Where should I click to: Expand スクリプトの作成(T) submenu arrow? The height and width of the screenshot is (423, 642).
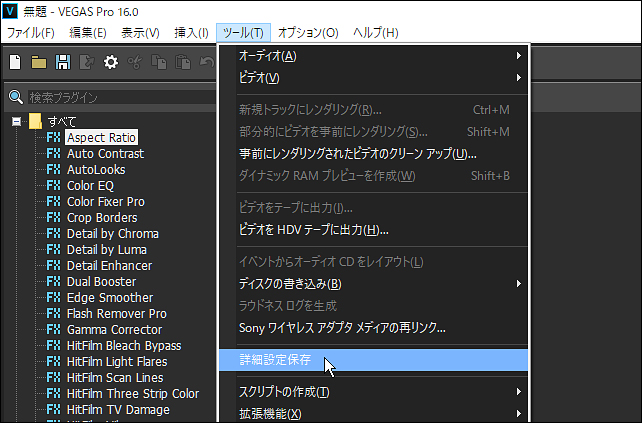[519, 392]
